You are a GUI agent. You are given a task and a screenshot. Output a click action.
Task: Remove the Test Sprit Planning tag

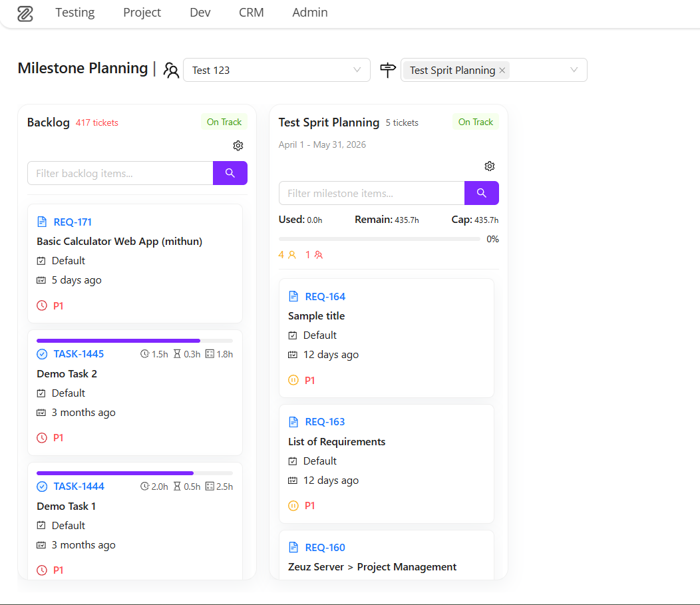(502, 71)
